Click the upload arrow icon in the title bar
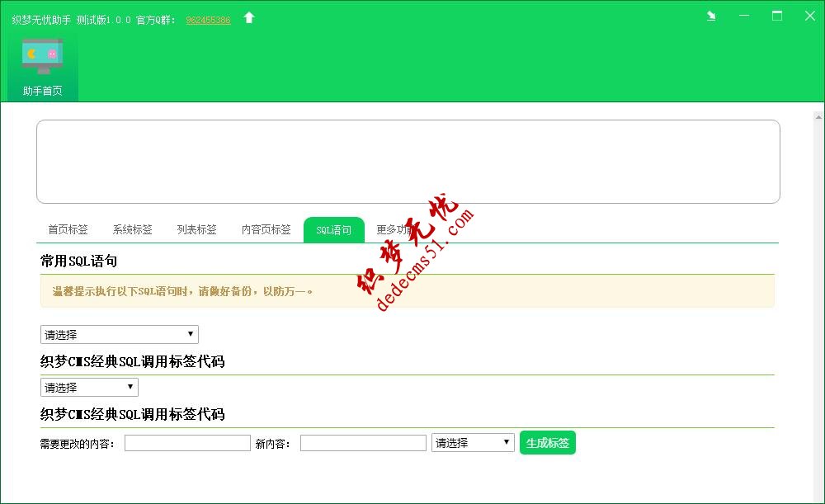 (249, 16)
